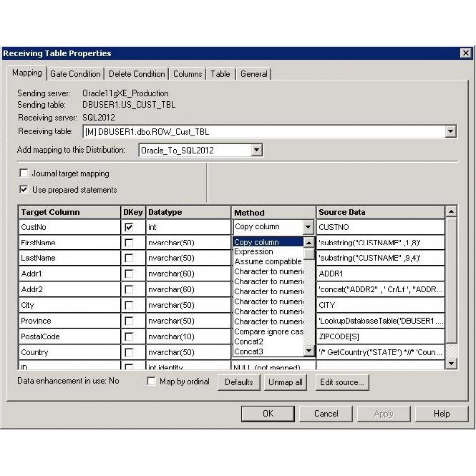
Task: Toggle the DKey checkbox for CustNo
Action: tap(129, 227)
